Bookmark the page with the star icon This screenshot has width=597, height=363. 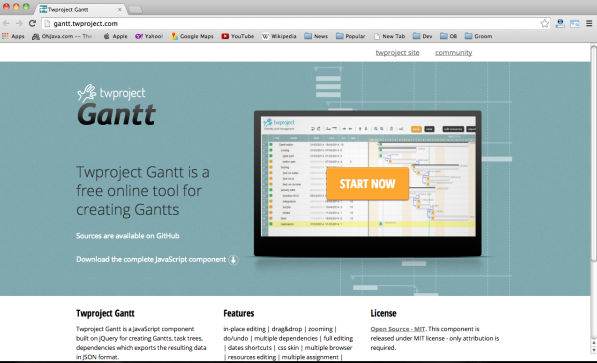(544, 24)
